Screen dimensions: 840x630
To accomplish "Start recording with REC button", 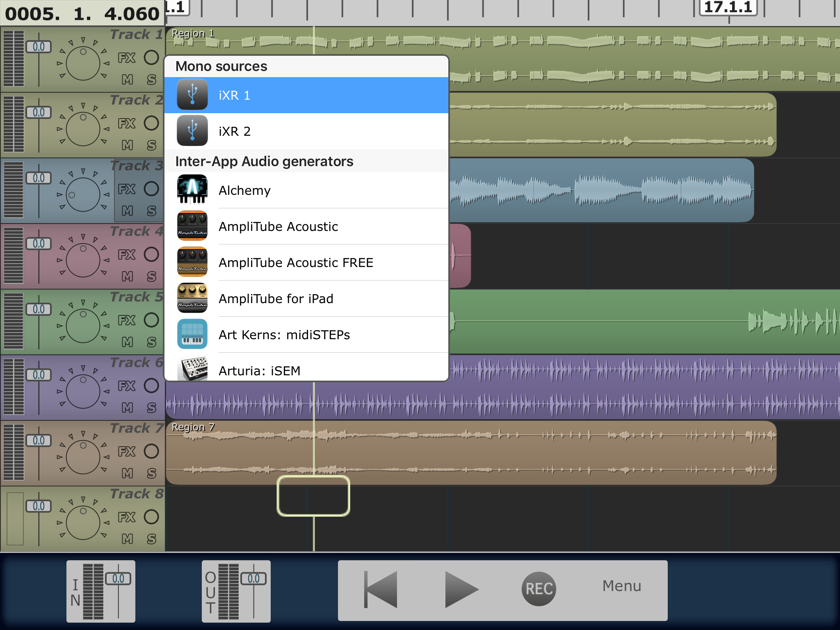I will pos(539,589).
